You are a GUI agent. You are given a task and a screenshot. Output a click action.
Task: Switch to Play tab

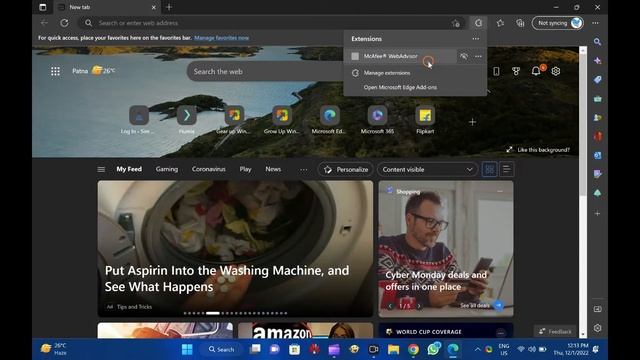click(x=245, y=169)
